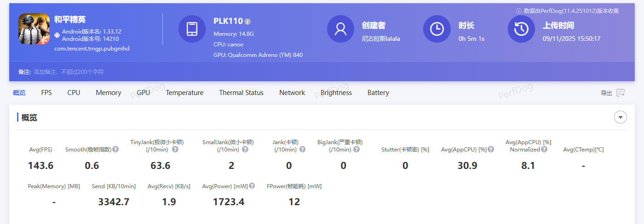Click the phone device icon

pyautogui.click(x=192, y=29)
